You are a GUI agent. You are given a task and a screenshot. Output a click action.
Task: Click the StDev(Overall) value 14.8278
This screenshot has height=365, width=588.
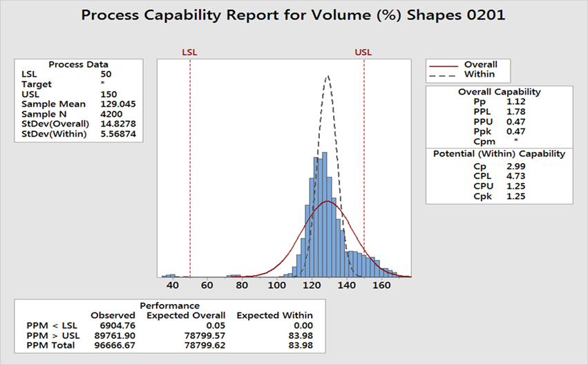click(x=116, y=124)
